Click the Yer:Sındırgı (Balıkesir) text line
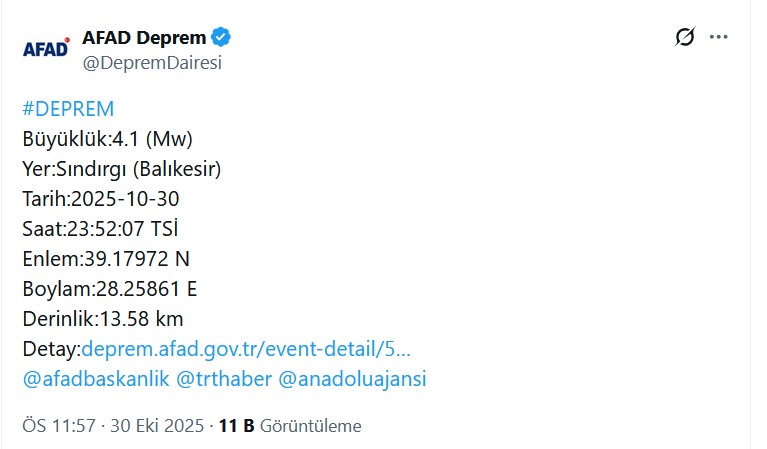Screen dimensions: 767x449 [121, 169]
